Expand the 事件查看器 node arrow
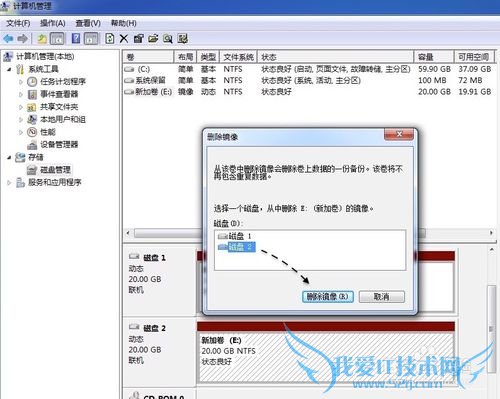500x399 pixels. pyautogui.click(x=21, y=94)
